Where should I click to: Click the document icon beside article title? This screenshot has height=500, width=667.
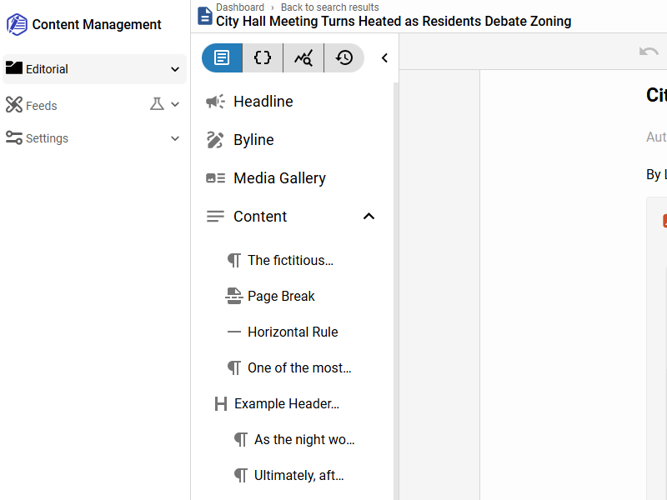pyautogui.click(x=205, y=15)
